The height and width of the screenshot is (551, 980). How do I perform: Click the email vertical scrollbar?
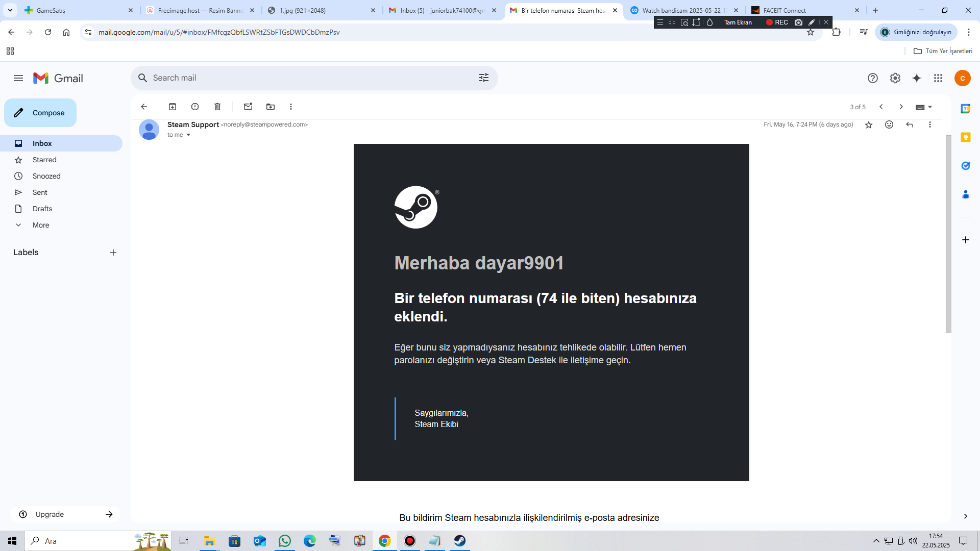point(948,234)
